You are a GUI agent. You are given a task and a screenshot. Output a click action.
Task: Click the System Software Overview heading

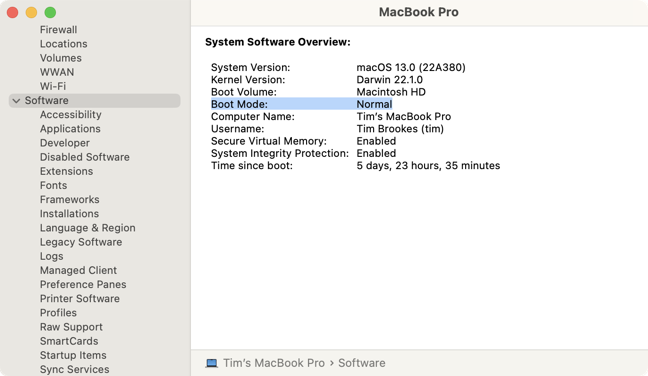[278, 42]
